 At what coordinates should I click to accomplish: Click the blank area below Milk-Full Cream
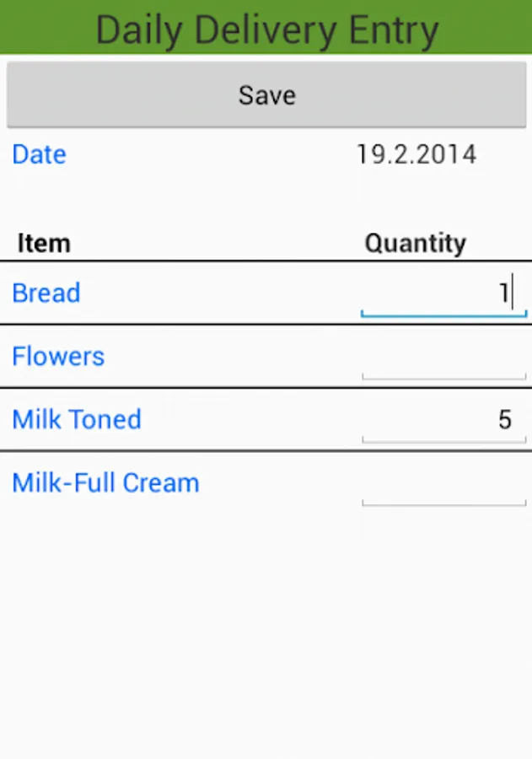266,632
